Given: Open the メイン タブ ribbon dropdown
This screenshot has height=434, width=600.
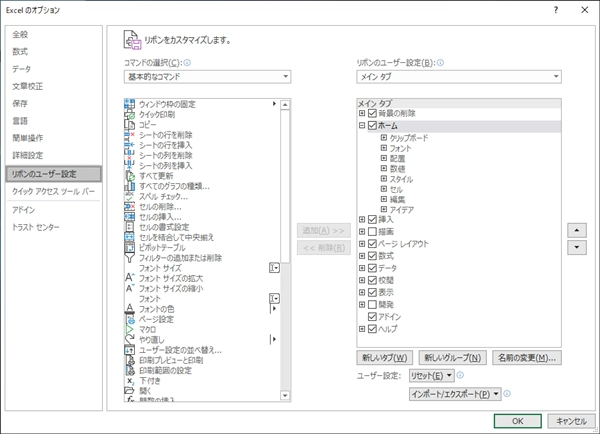Looking at the screenshot, I should (x=459, y=77).
